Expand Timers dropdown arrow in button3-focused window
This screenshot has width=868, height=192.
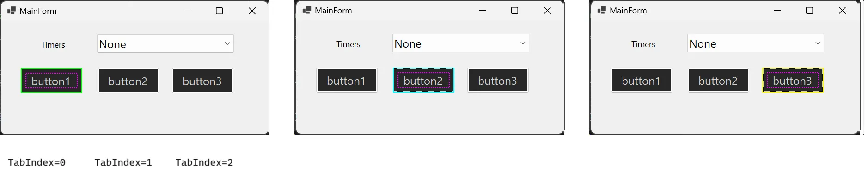818,43
